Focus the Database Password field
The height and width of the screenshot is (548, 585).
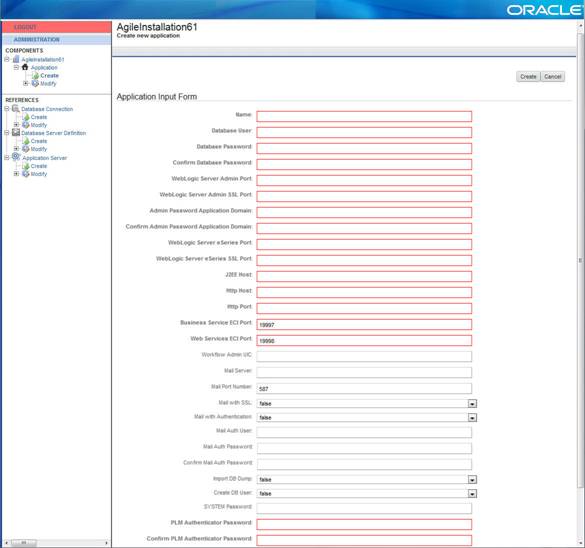pyautogui.click(x=364, y=148)
